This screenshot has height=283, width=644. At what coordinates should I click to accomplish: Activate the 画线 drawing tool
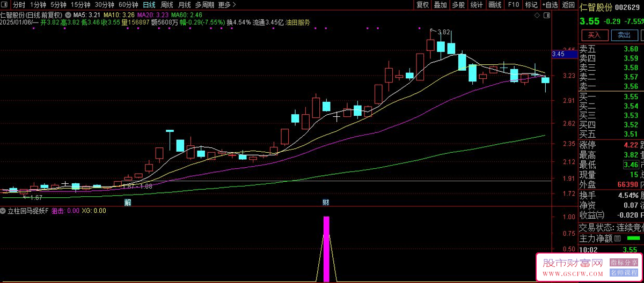tap(495, 5)
